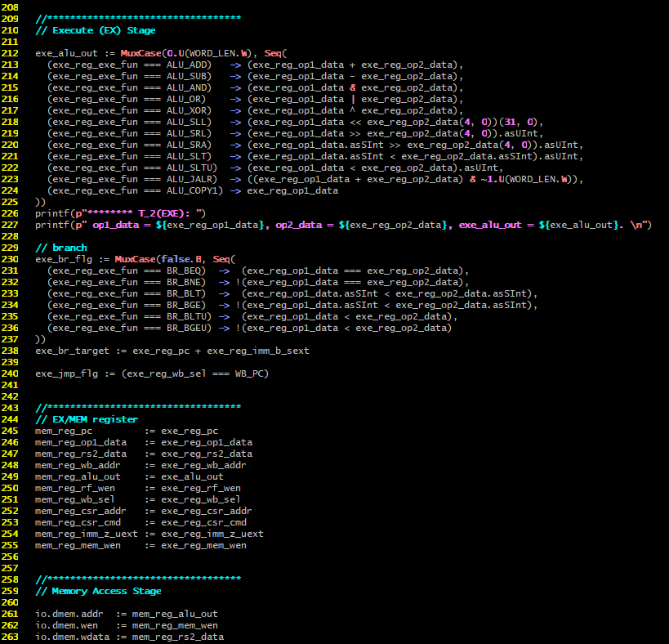Click 'mem_reg_imm_z_uext' on line 254
This screenshot has height=644, width=669.
pos(87,534)
